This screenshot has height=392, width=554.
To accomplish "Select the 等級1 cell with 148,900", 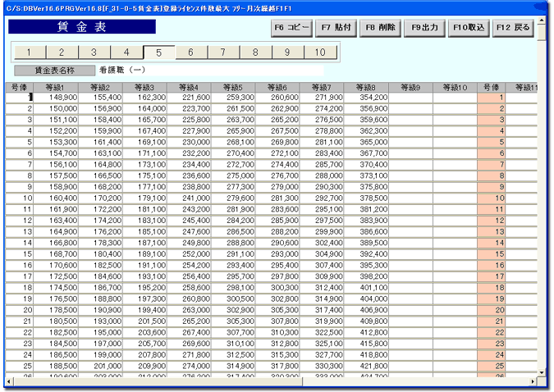I will click(56, 98).
